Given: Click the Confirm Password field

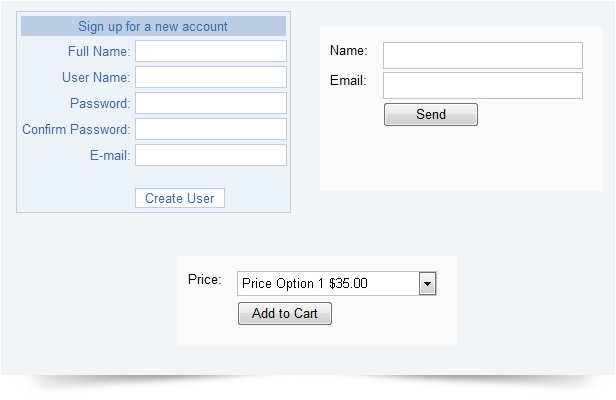Looking at the screenshot, I should 210,129.
